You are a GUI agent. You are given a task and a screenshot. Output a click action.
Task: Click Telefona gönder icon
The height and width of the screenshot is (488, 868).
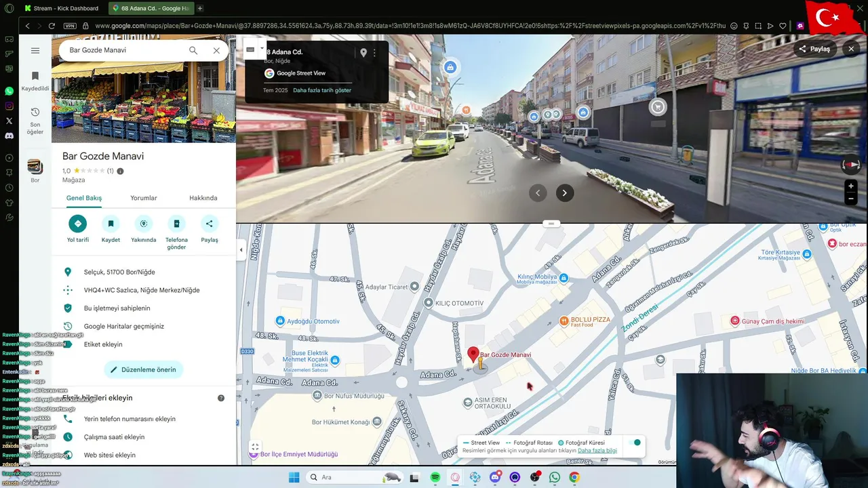click(x=176, y=224)
